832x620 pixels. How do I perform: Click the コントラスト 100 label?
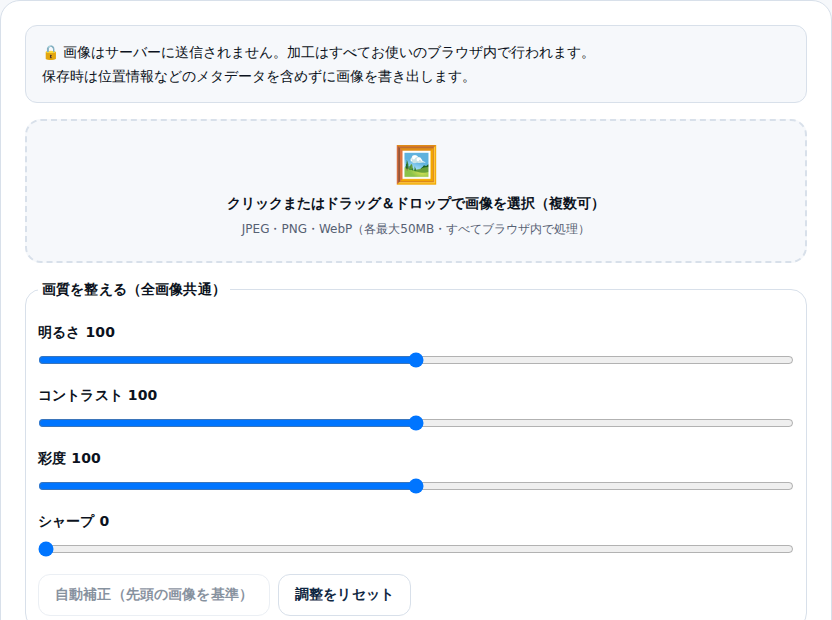pyautogui.click(x=98, y=395)
